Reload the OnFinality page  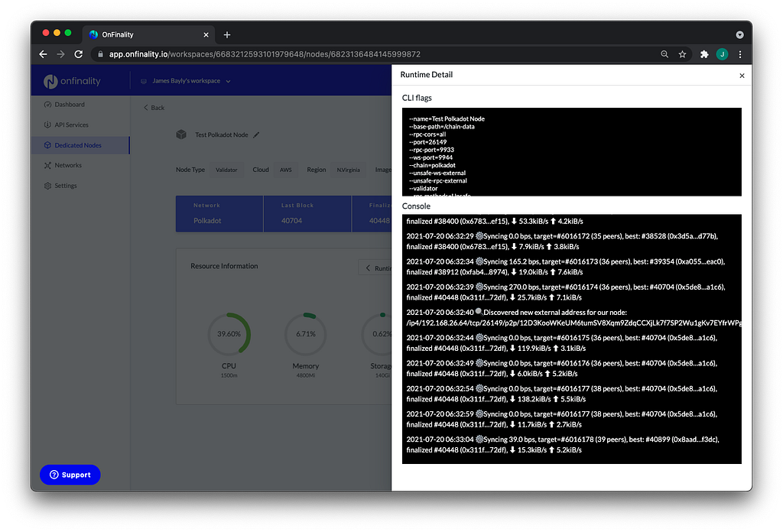(79, 54)
